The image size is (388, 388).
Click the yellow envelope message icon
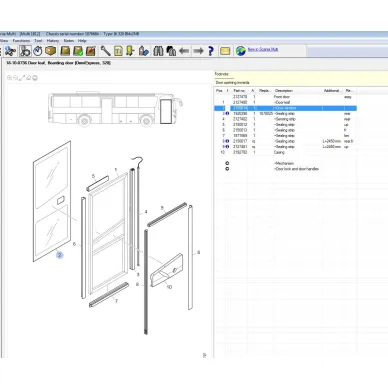point(225,51)
